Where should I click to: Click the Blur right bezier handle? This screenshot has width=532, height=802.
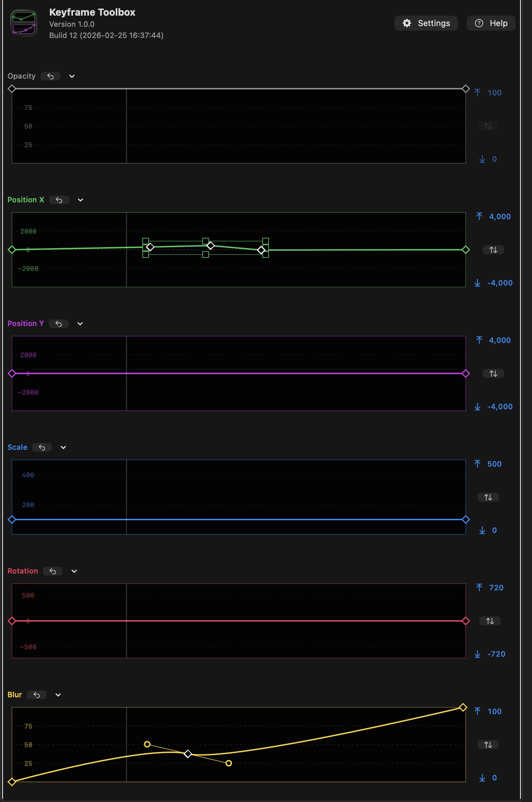point(229,763)
